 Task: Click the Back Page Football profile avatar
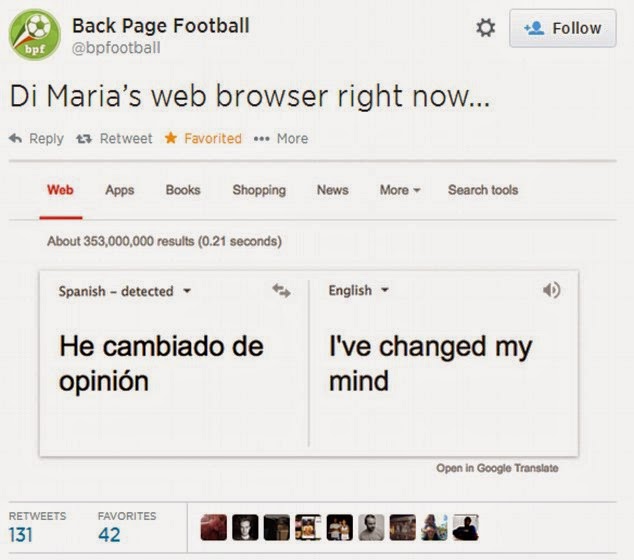tap(35, 35)
